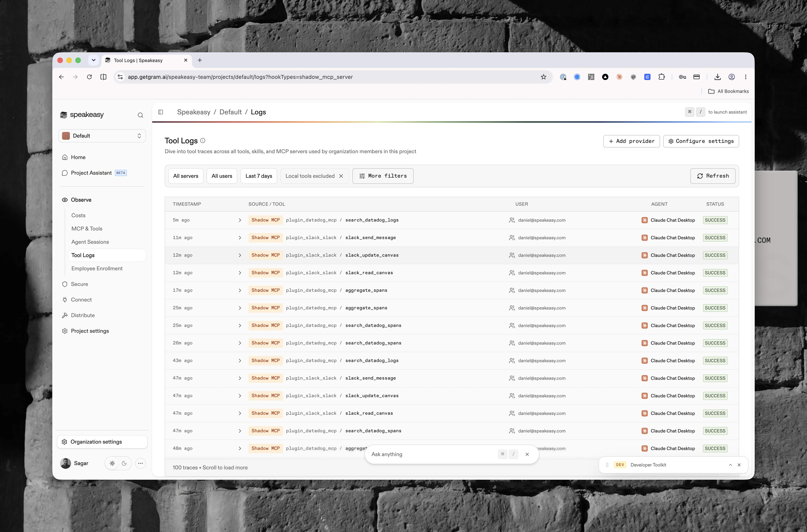Open Employee Enrollment section

tap(97, 268)
